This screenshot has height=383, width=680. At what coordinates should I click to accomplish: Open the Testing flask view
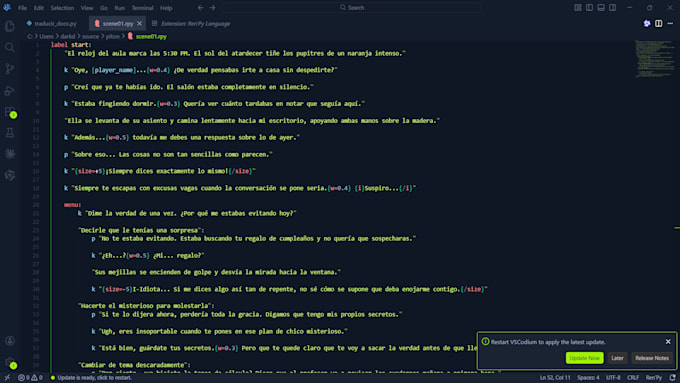point(10,133)
